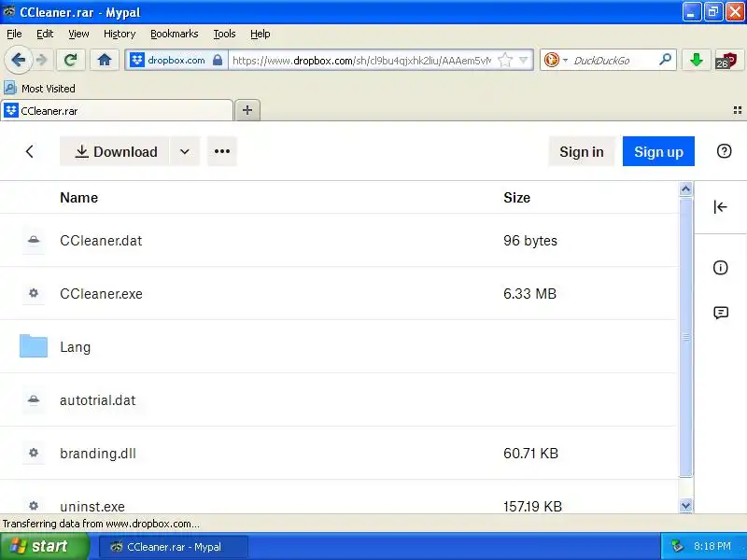Click the browser forward arrow

tap(42, 60)
